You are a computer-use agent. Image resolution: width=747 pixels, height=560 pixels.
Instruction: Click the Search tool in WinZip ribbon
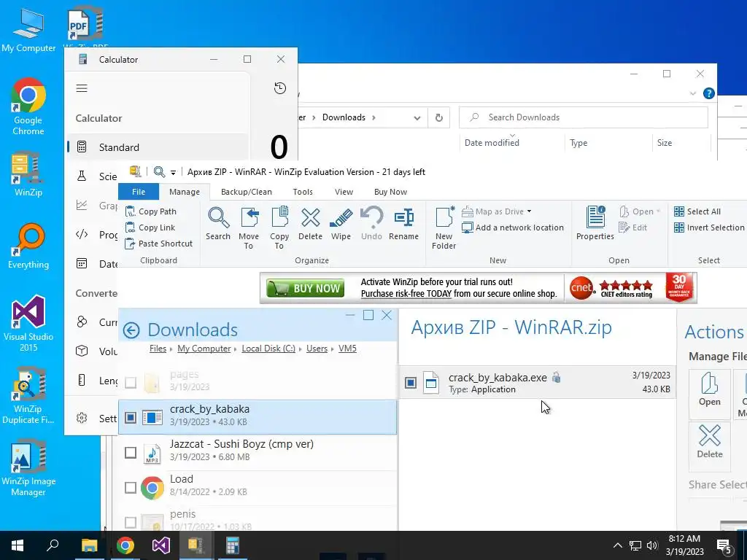pos(218,224)
